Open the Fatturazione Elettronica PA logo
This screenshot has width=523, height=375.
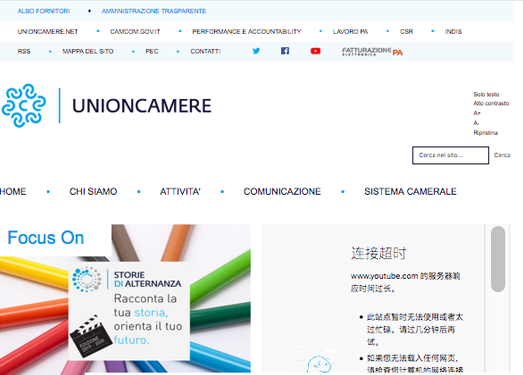(372, 52)
